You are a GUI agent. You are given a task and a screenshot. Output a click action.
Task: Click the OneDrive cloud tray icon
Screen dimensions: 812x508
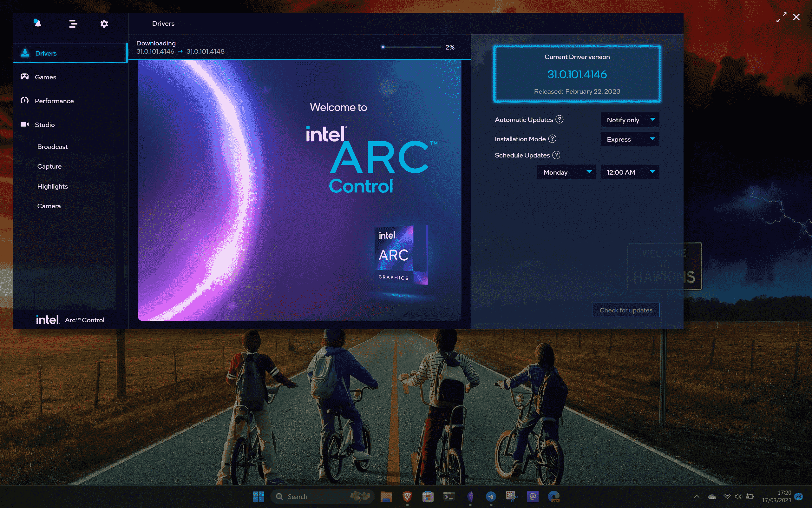pyautogui.click(x=712, y=497)
